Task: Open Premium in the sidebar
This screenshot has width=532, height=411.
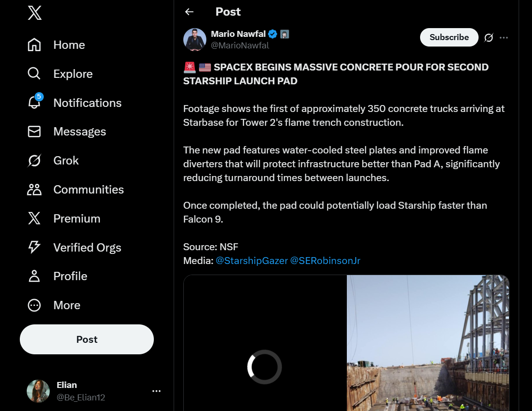Action: tap(76, 219)
